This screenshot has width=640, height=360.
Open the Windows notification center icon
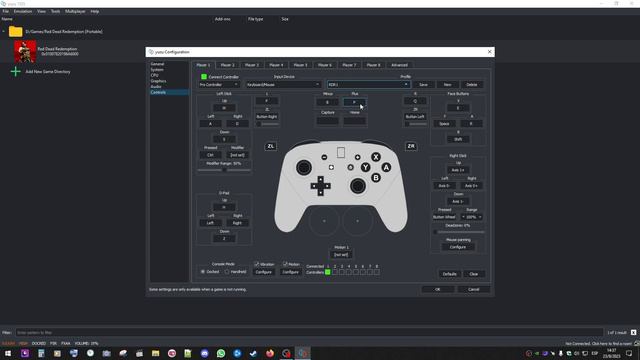[629, 353]
